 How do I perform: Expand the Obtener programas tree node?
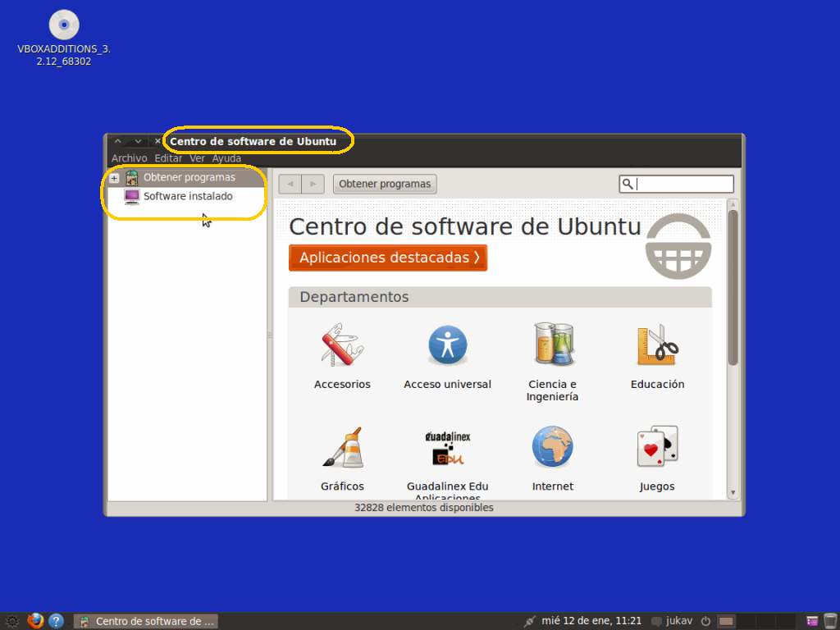115,178
